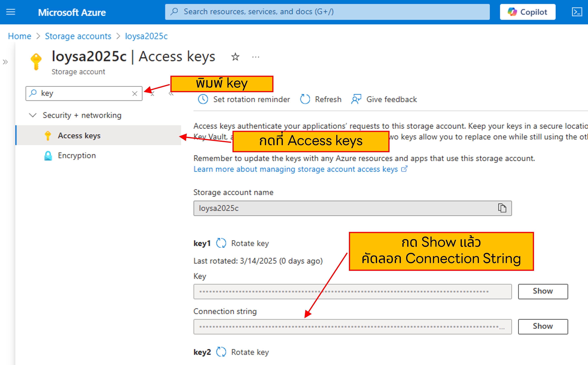
Task: Copy storage account name to clipboard
Action: coord(502,208)
